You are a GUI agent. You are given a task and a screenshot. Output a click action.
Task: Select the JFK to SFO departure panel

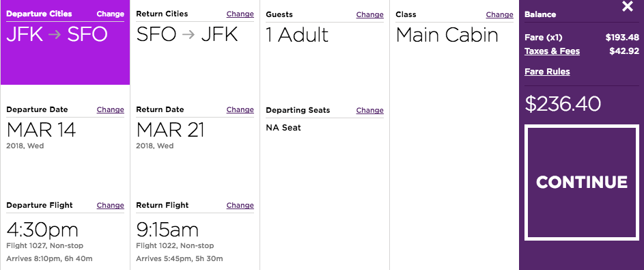pyautogui.click(x=66, y=43)
